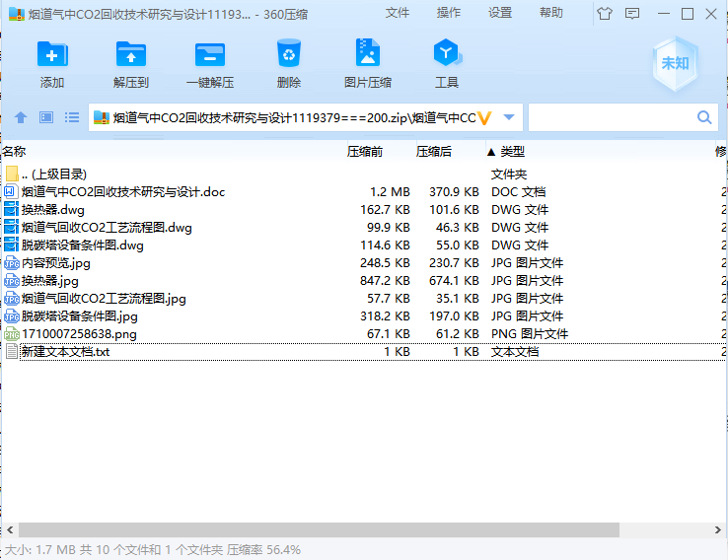Click the PNG icon of 1710007258638.png
728x560 pixels.
12,333
